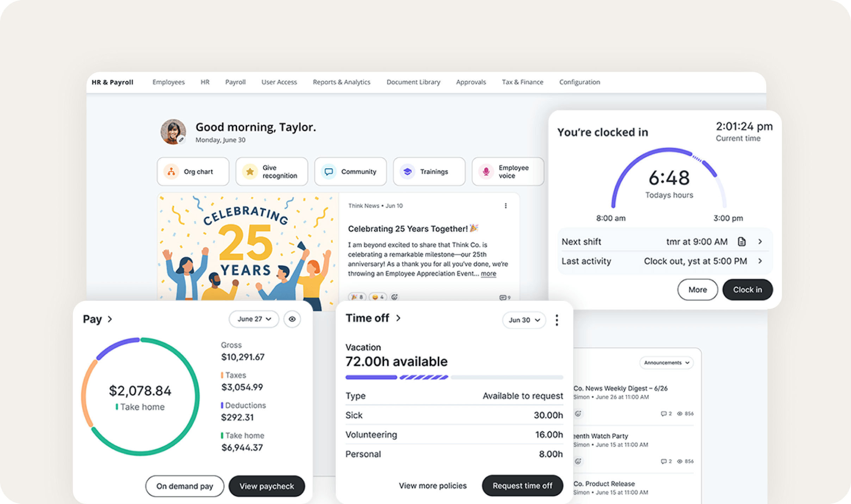
Task: Toggle pay visibility with the eye icon
Action: tap(292, 319)
